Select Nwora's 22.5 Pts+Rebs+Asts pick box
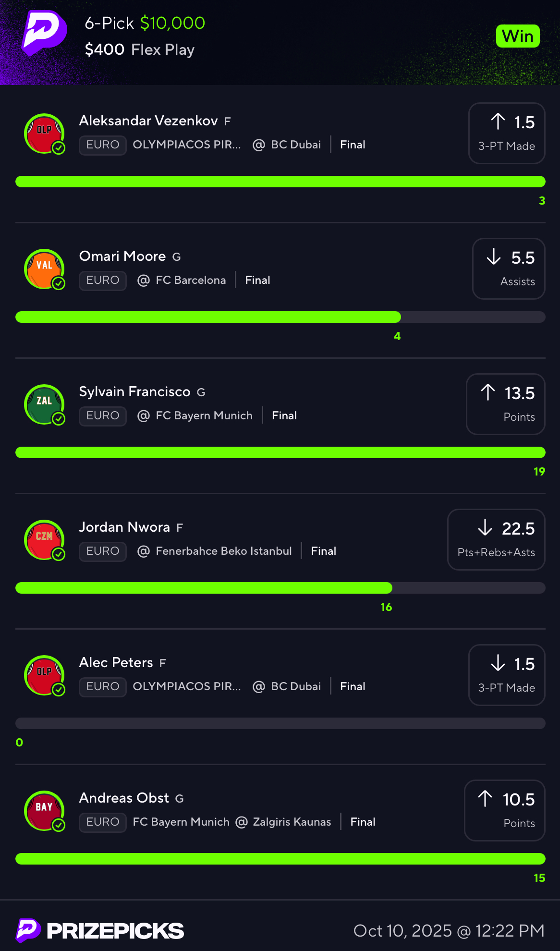560x951 pixels. 496,539
